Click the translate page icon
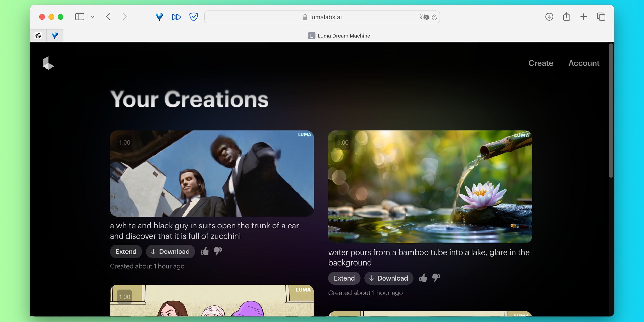This screenshot has height=322, width=644. 424,17
